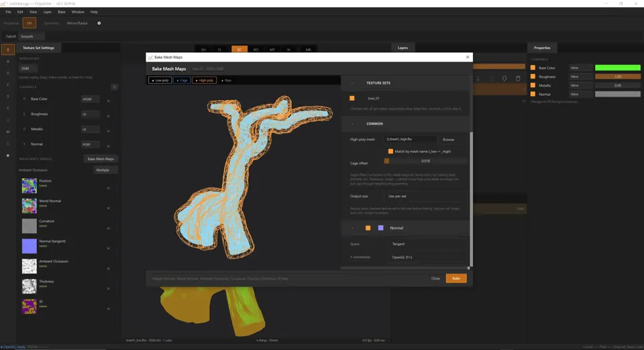
Task: Click the diamond icon in left sidebar
Action: [8, 156]
